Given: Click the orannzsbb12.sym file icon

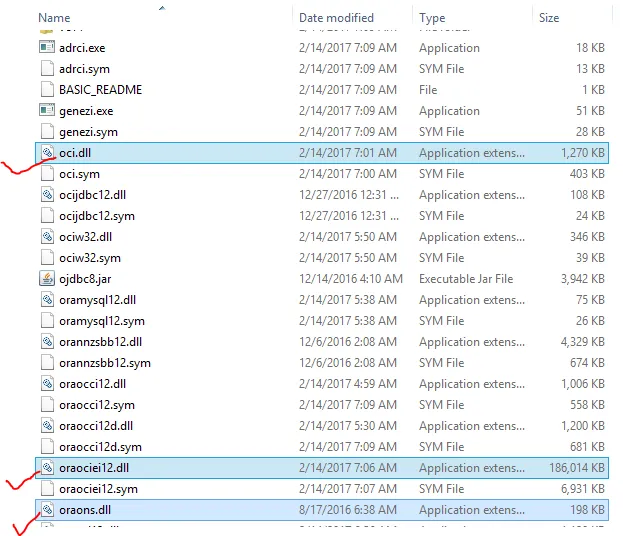Looking at the screenshot, I should click(47, 363).
